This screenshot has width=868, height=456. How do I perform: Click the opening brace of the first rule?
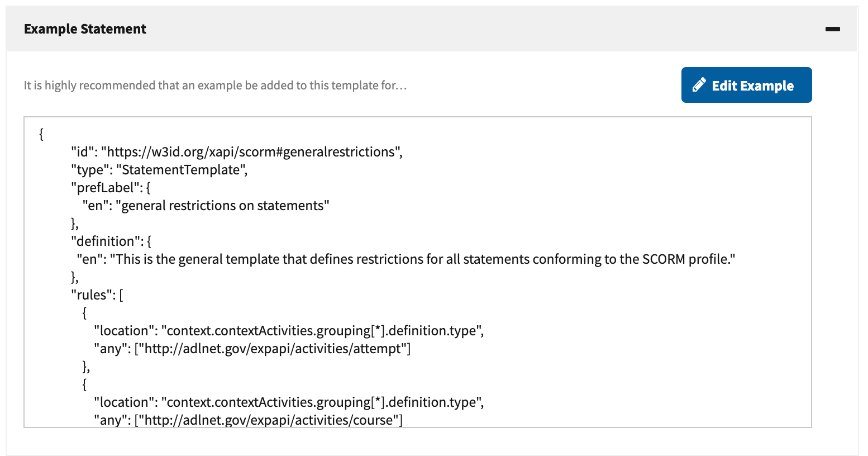(84, 313)
